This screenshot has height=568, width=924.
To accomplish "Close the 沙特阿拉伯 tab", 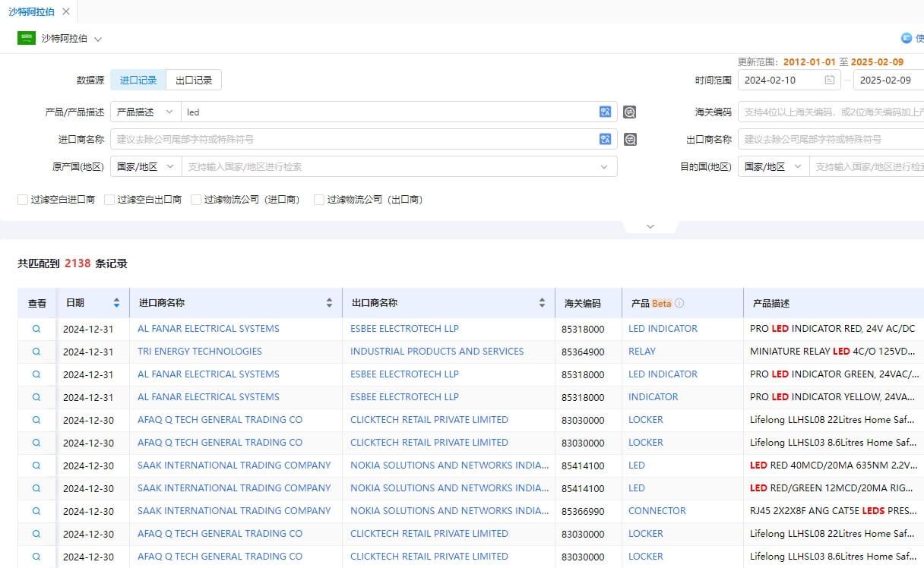I will pyautogui.click(x=66, y=11).
